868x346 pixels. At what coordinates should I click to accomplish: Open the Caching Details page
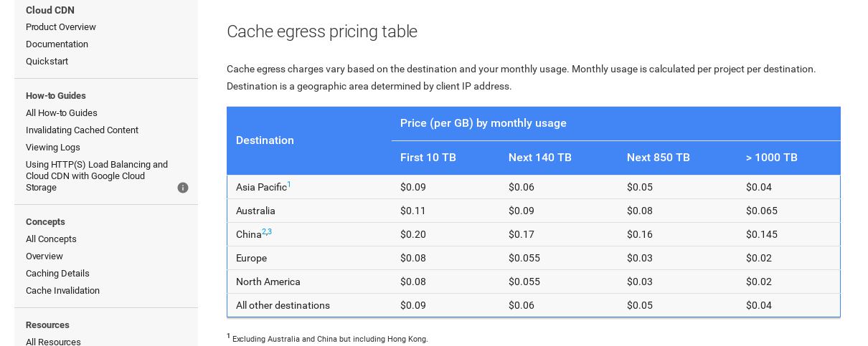click(57, 274)
